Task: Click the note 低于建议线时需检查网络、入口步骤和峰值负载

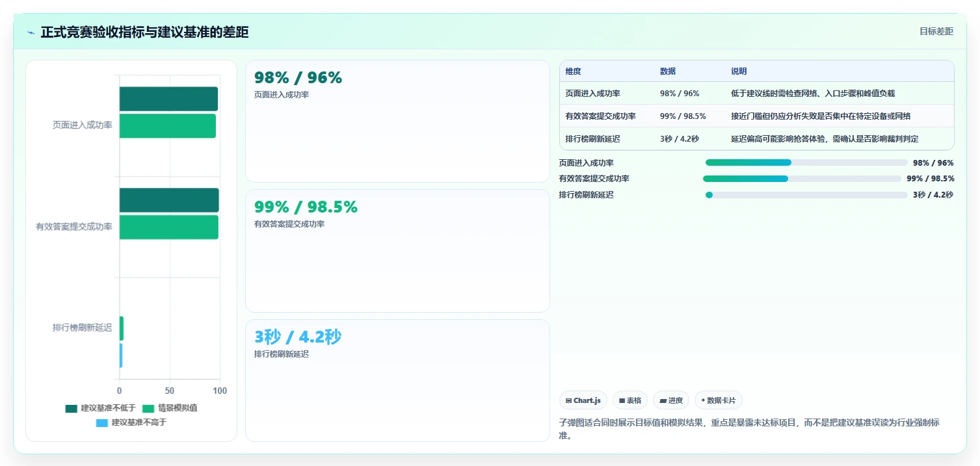Action: (813, 94)
